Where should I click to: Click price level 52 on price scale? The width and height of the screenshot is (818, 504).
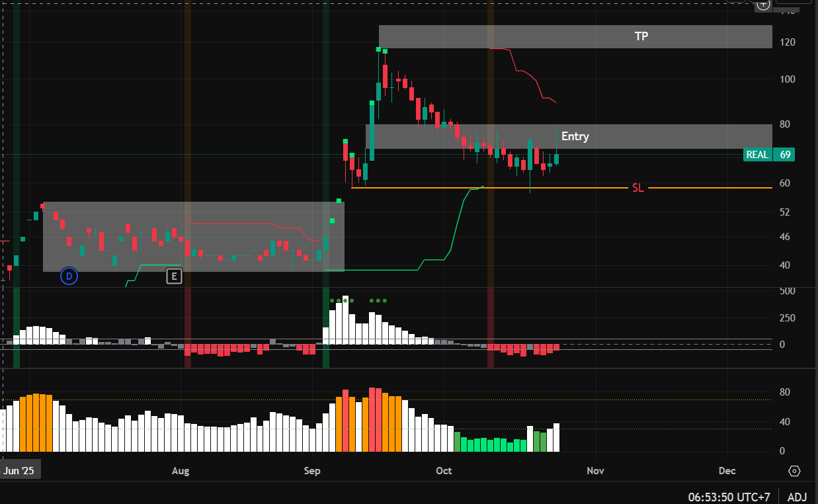click(786, 212)
